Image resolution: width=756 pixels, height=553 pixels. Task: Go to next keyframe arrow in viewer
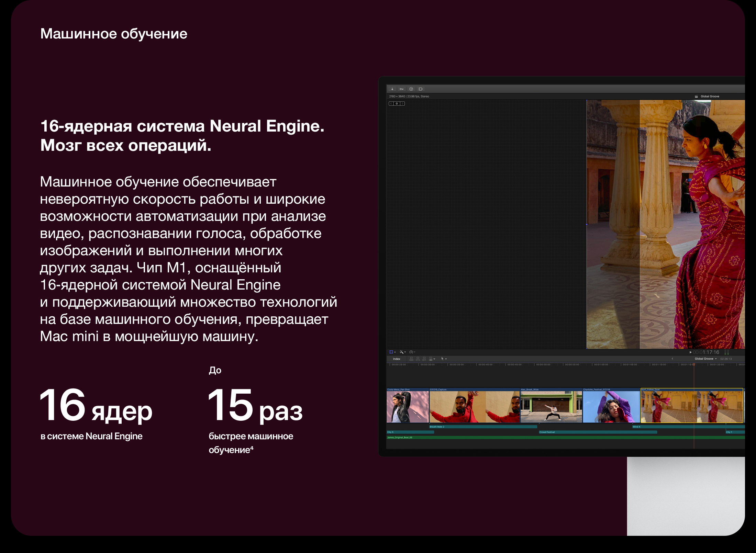402,103
